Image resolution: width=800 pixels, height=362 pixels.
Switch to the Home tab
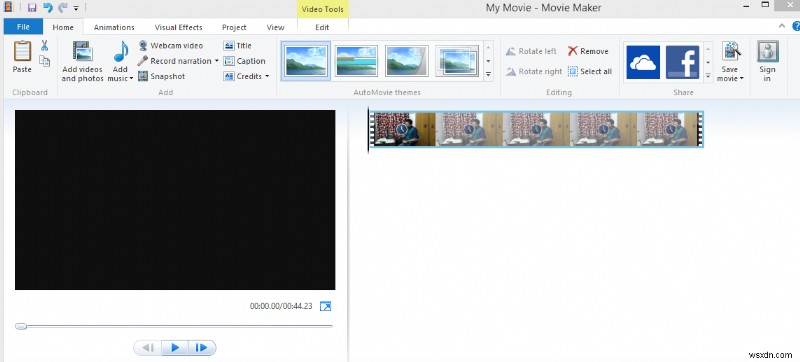pos(63,27)
